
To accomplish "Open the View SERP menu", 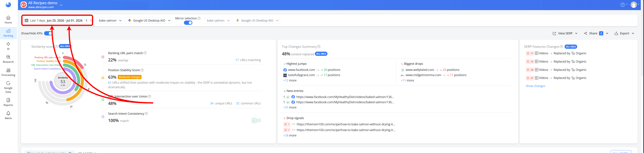I will 565,33.
